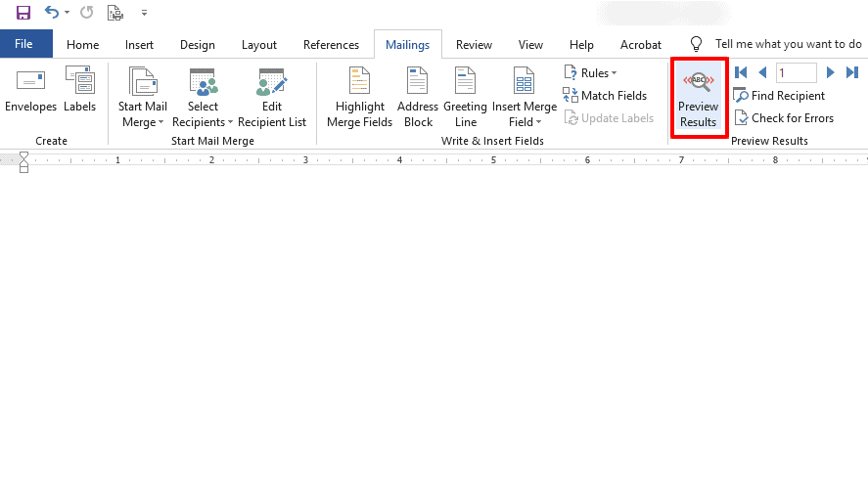Screen dimensions: 868x483
Task: Click the Envelopes button
Action: (30, 91)
